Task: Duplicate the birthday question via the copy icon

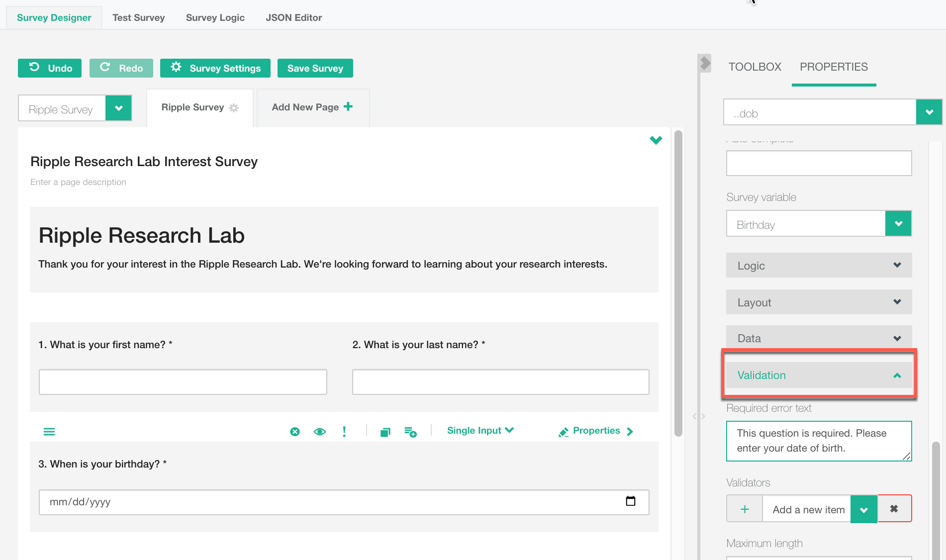Action: [385, 432]
